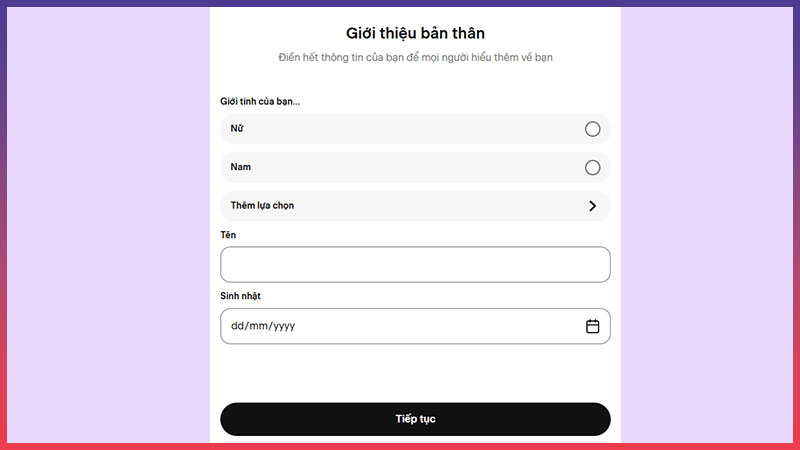Screen dimensions: 800x450
Task: Click the 'Sinh nhật' field label
Action: click(240, 296)
